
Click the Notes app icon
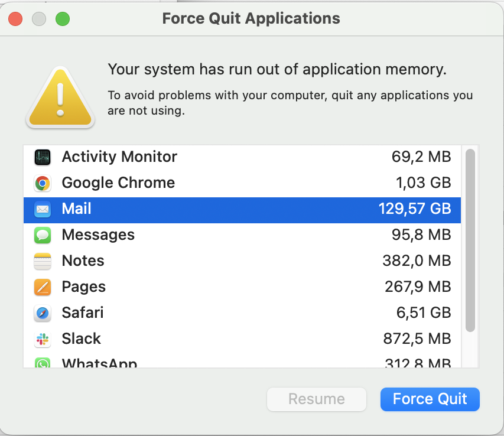click(43, 261)
